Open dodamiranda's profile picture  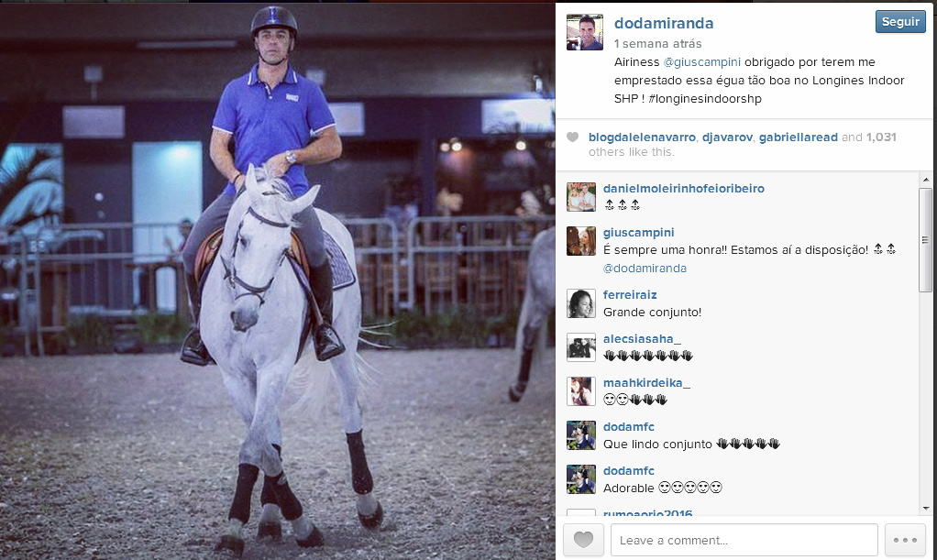tap(584, 32)
